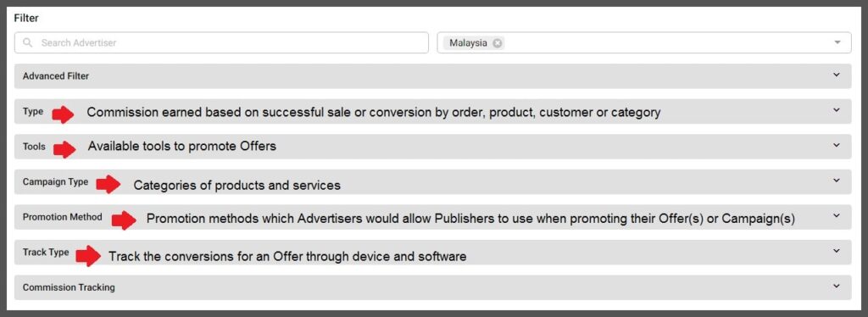Open the country dropdown arrow
This screenshot has height=317, width=868.
837,42
